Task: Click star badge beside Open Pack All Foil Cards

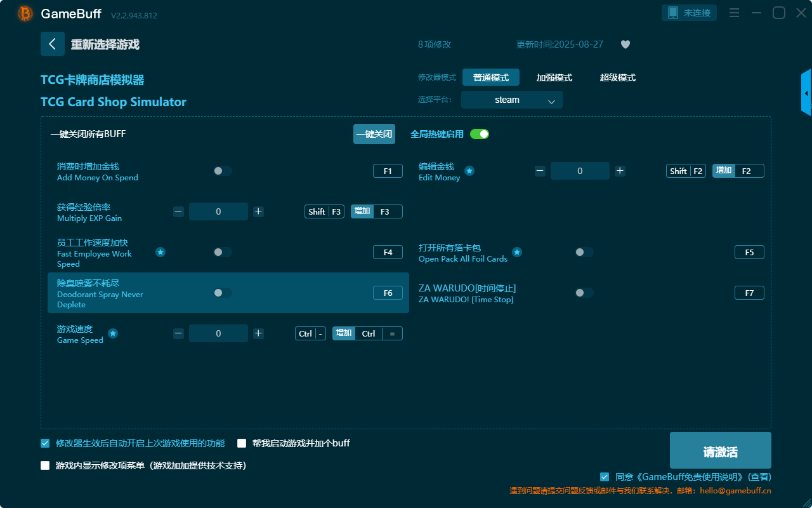Action: coord(517,252)
